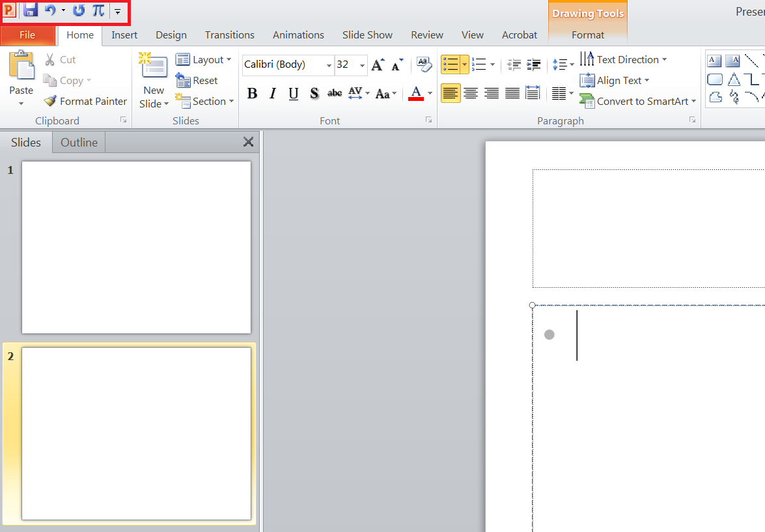Viewport: 765px width, 532px height.
Task: Click Decrease Font Size icon
Action: point(397,65)
